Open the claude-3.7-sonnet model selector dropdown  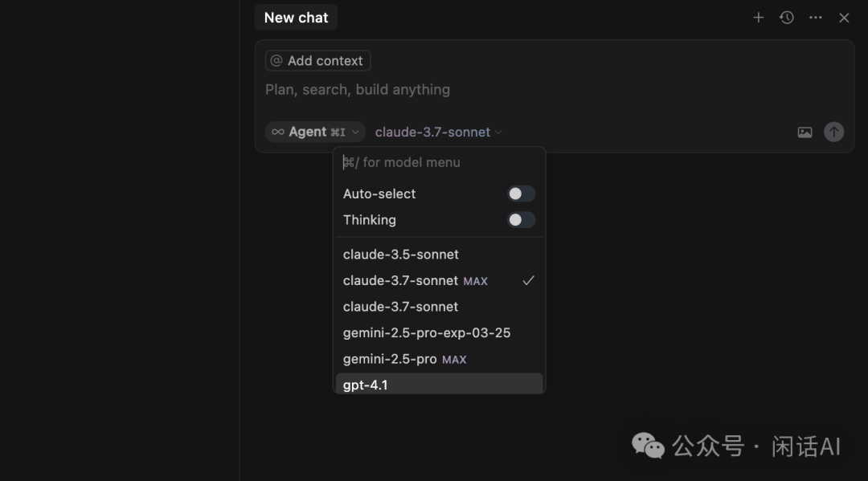tap(438, 132)
